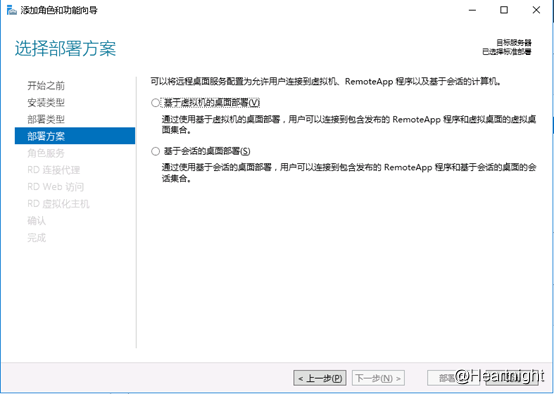Click the 目标服务器 label at top right
Viewport: 554px width, 394px height.
[x=514, y=43]
